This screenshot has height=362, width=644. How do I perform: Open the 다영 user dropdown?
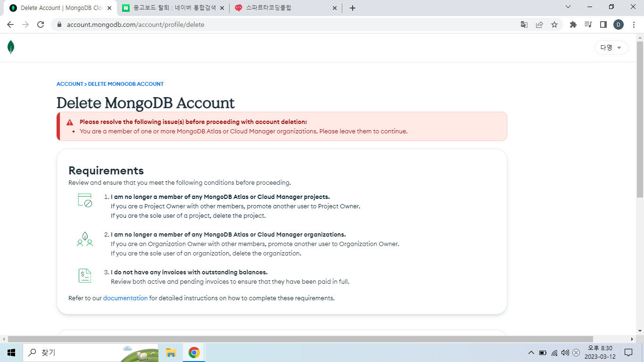(611, 48)
